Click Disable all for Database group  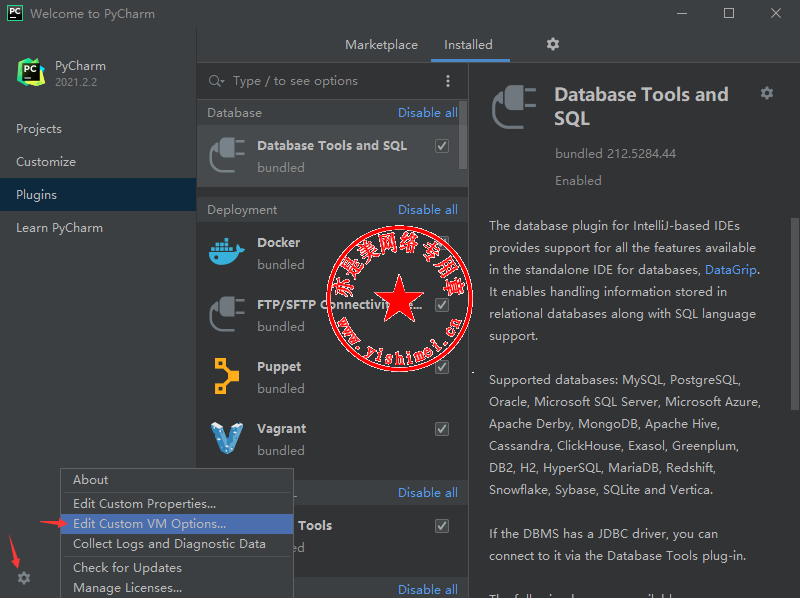(x=428, y=113)
